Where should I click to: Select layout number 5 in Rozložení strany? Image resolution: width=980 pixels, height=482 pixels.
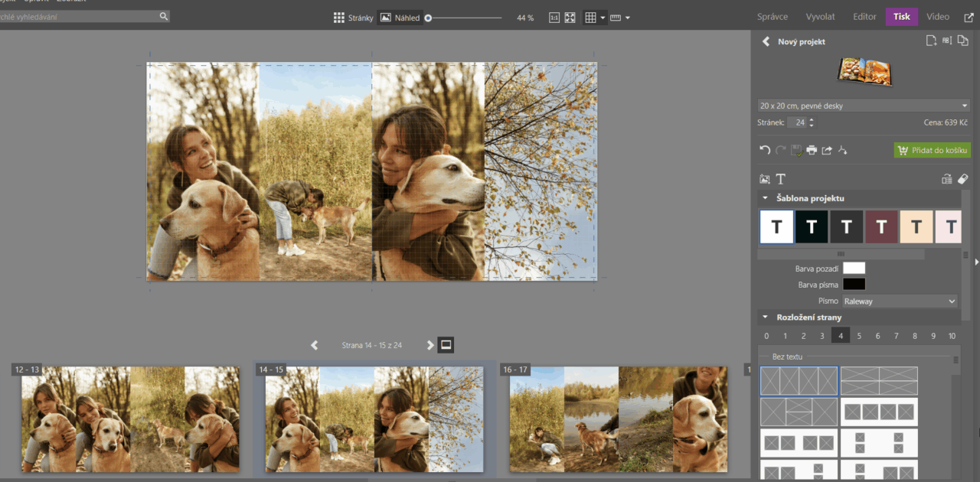click(859, 336)
